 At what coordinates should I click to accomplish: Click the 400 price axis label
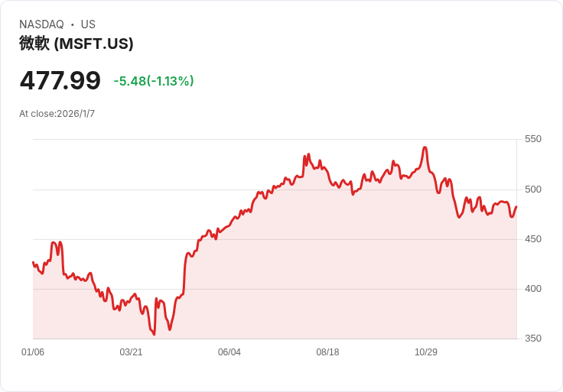coord(532,289)
